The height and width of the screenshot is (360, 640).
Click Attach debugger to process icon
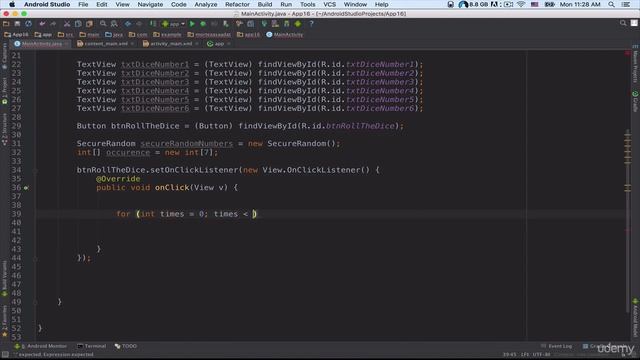pyautogui.click(x=226, y=24)
